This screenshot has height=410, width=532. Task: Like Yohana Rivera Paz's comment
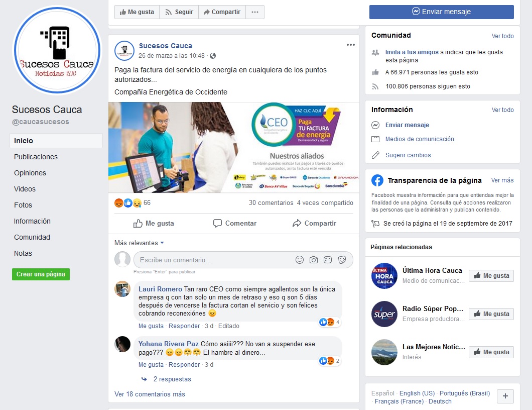tap(151, 364)
